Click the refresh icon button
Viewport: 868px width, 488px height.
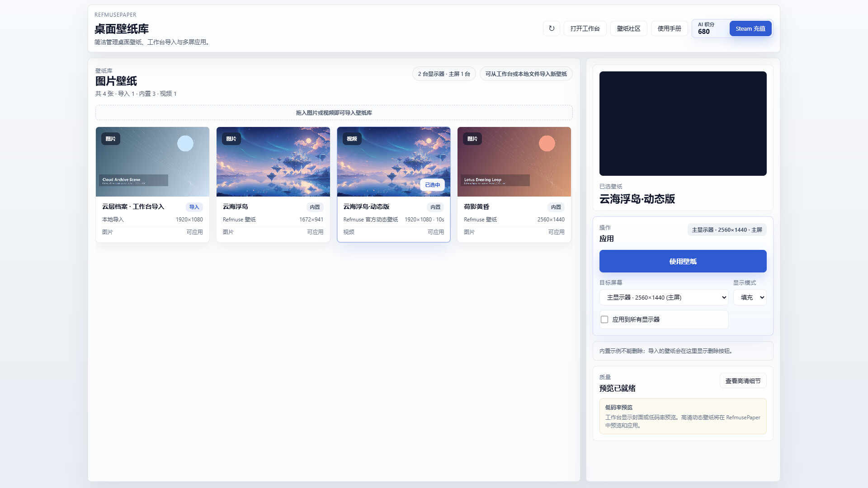click(x=551, y=28)
